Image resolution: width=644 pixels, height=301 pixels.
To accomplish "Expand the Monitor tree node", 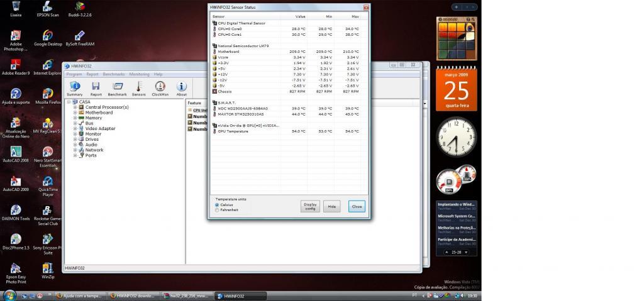I will coord(75,134).
